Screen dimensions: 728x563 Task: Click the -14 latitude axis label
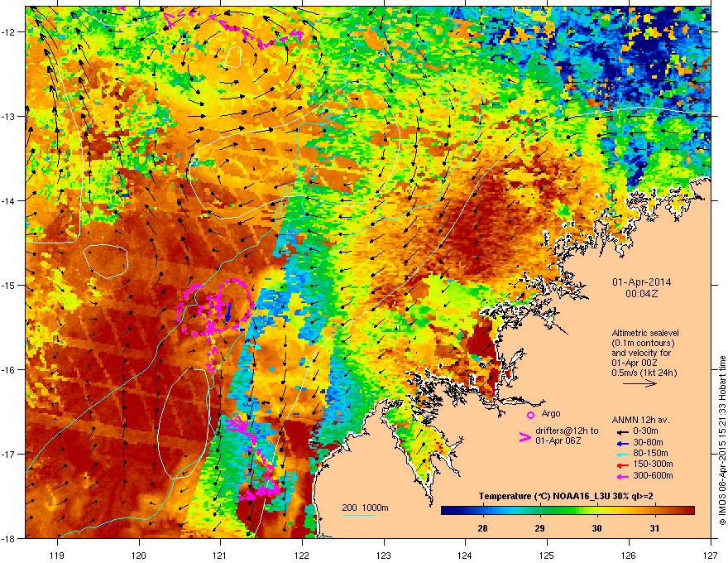coord(8,201)
